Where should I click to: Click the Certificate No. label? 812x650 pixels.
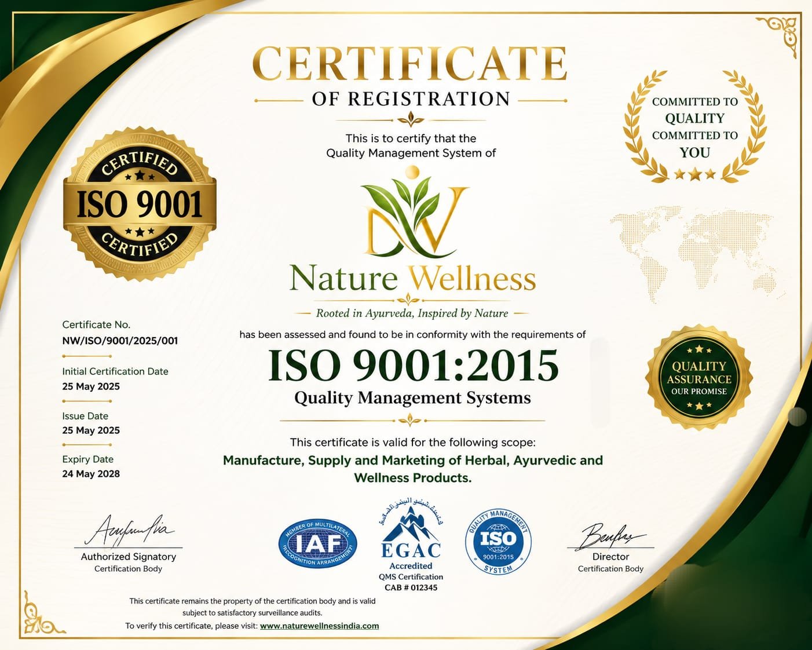(96, 324)
